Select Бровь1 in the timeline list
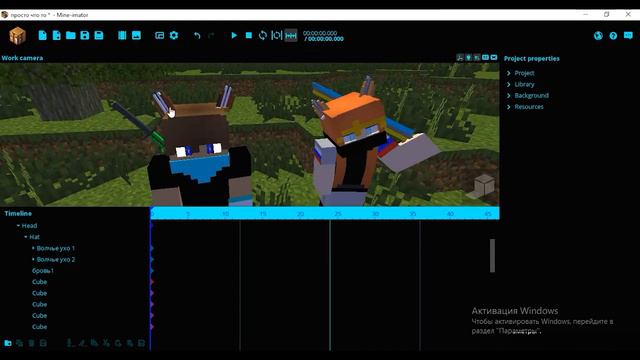 43,271
